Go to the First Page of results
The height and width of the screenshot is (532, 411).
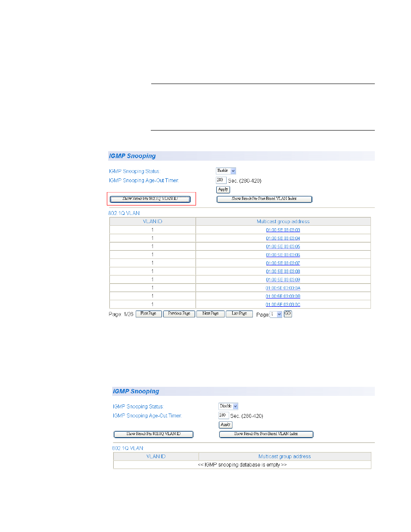[149, 314]
